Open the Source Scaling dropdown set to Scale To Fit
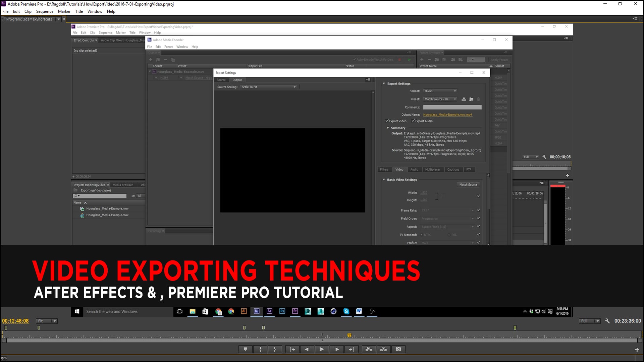This screenshot has height=362, width=644. (268, 86)
